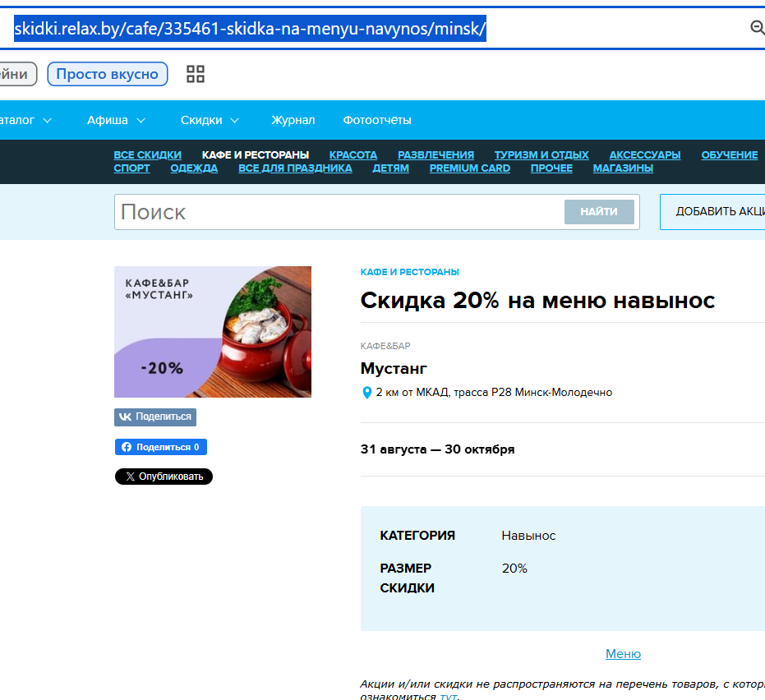Select the ПРОЧЕЕ category link
The height and width of the screenshot is (700, 765).
(x=551, y=168)
